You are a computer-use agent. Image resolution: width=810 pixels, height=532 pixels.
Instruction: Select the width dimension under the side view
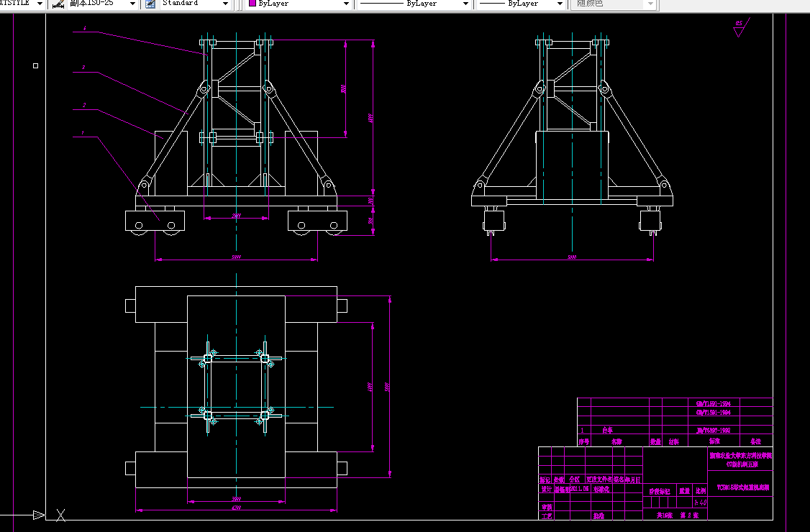(x=572, y=257)
